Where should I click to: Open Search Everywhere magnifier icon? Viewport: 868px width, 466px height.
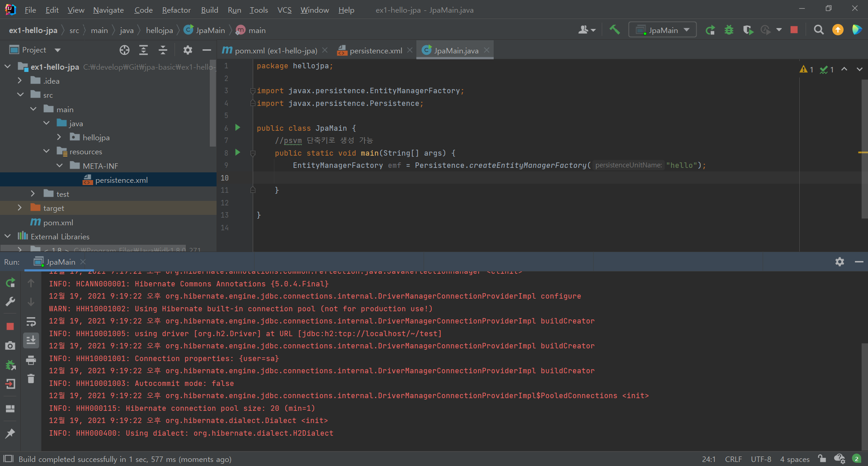point(818,30)
